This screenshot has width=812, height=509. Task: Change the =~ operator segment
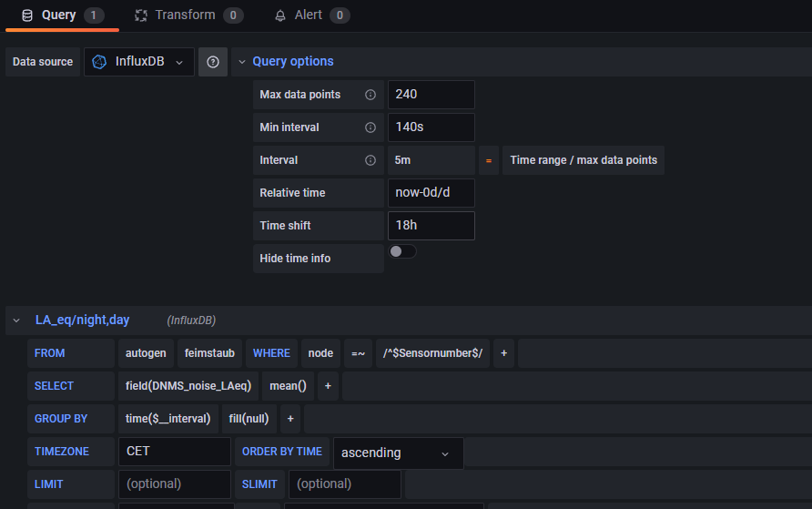359,353
